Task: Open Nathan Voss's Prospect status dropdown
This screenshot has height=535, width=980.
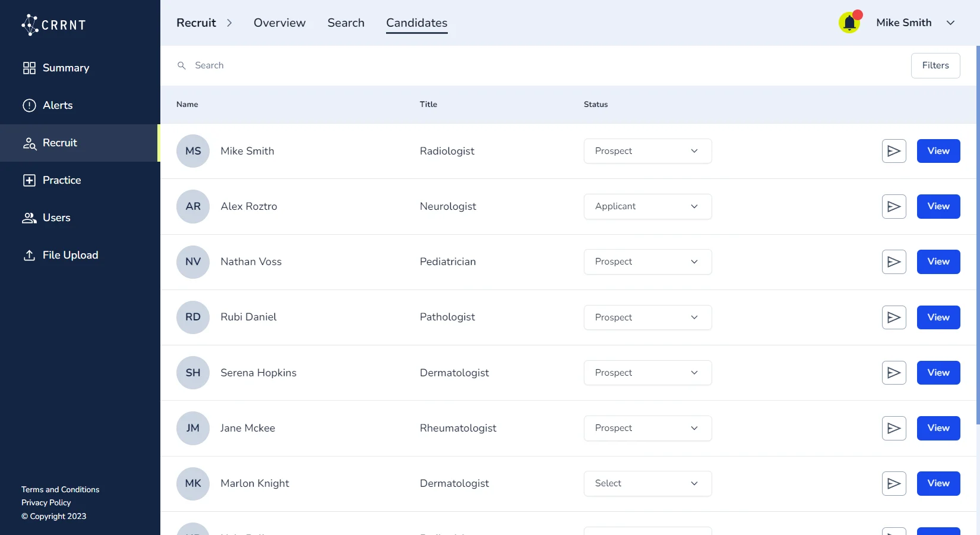Action: click(647, 262)
